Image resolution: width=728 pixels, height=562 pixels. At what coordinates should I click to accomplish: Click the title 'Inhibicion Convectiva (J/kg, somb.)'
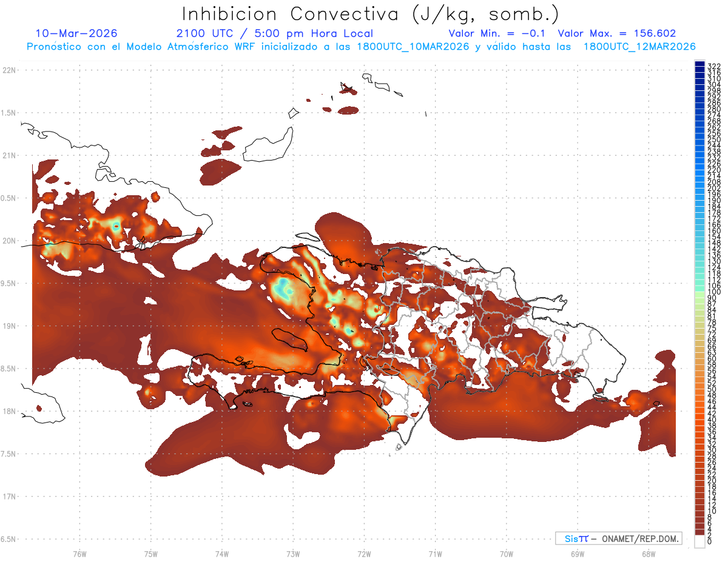click(371, 15)
